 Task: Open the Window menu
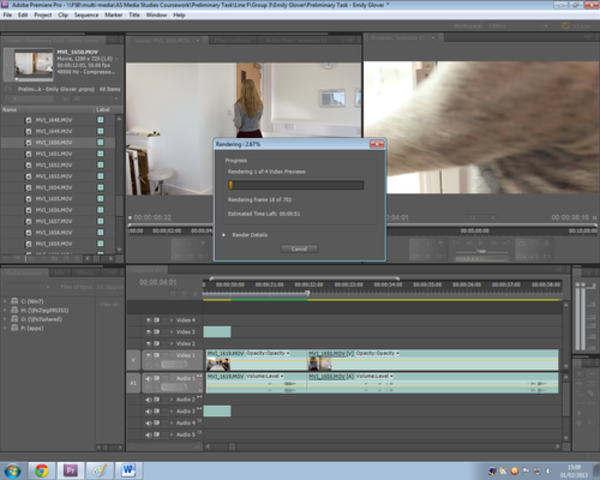pyautogui.click(x=156, y=15)
